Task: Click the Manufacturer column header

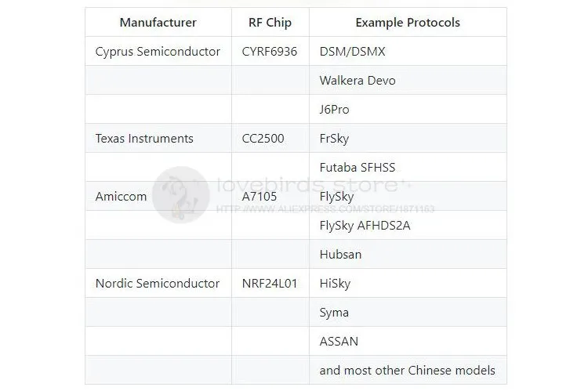Action: click(x=158, y=22)
